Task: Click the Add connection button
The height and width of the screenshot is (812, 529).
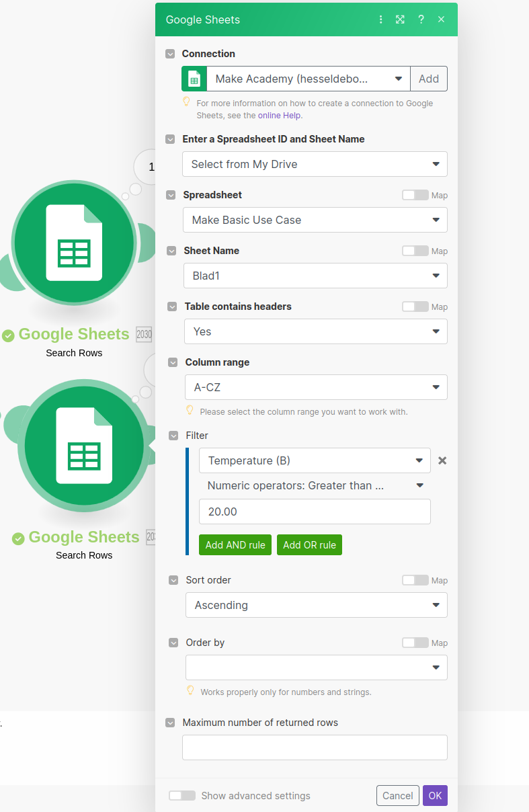Action: (x=429, y=79)
